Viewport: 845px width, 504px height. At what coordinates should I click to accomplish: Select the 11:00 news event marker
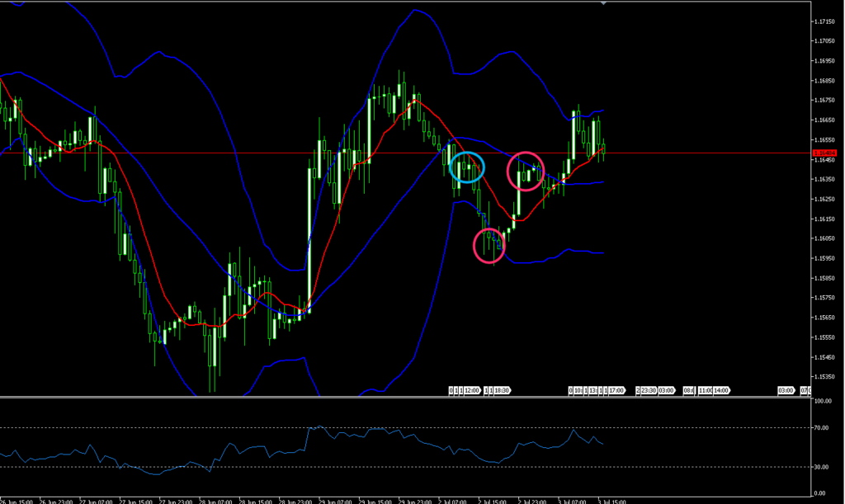[706, 390]
